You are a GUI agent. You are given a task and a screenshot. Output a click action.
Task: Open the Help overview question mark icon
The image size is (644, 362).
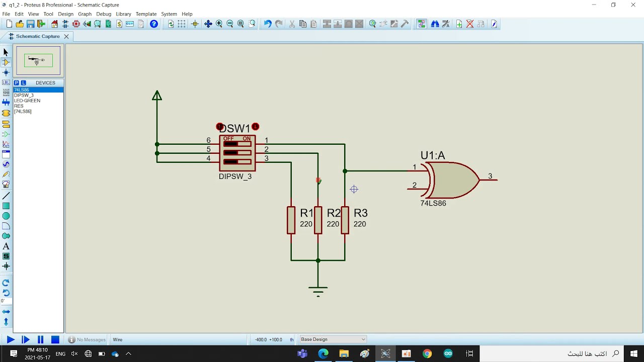click(x=154, y=24)
